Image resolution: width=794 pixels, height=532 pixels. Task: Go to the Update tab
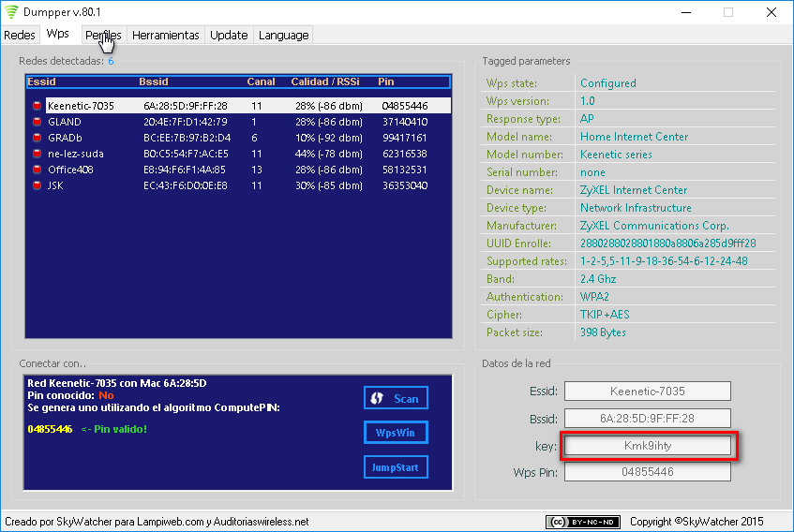click(229, 36)
